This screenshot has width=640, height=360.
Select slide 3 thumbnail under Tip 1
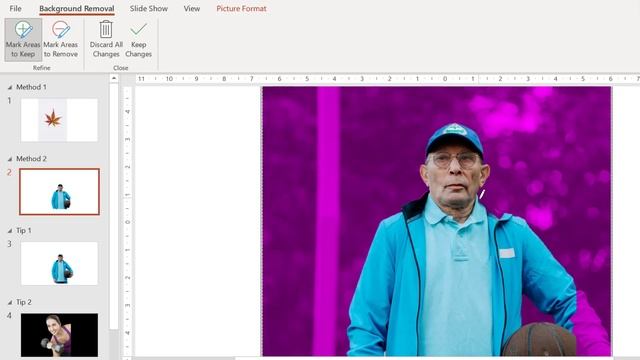pos(59,263)
